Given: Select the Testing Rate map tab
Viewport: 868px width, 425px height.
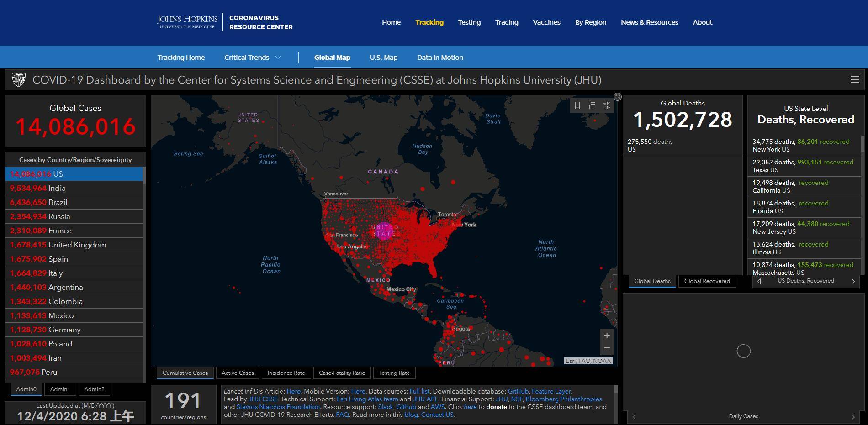Looking at the screenshot, I should click(394, 373).
